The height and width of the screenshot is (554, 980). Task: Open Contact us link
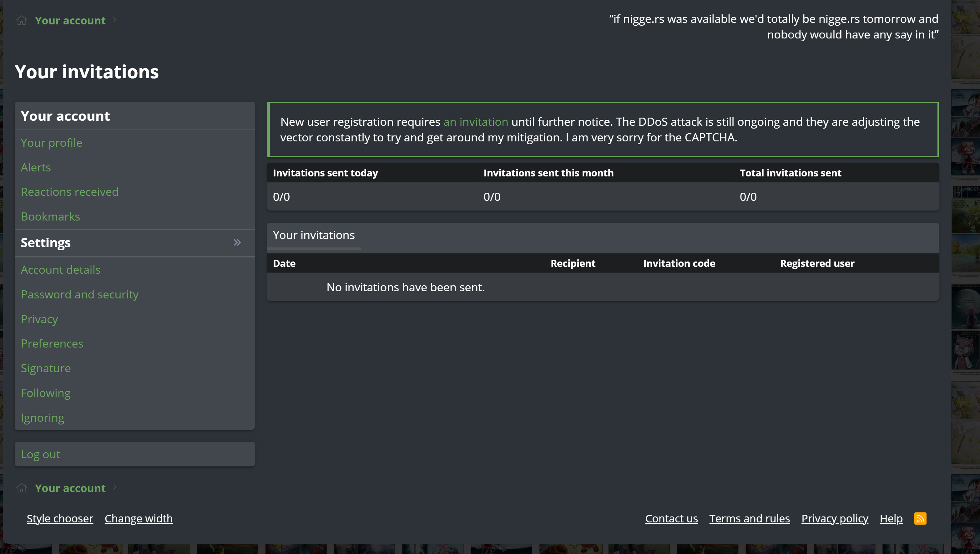tap(671, 519)
